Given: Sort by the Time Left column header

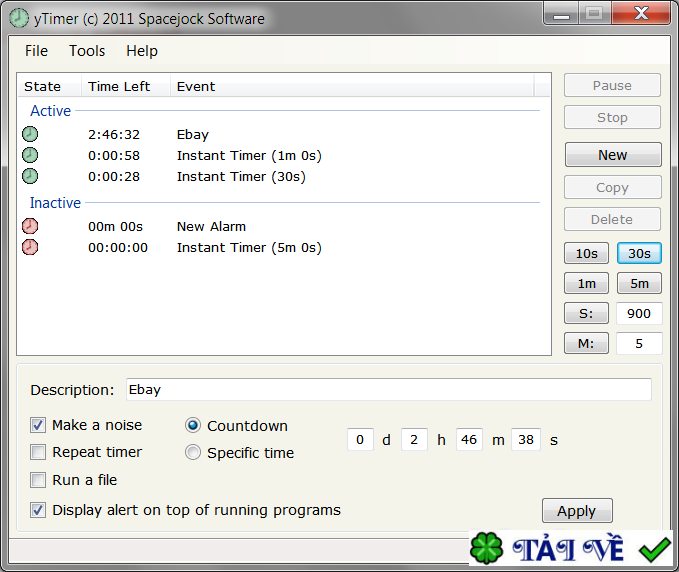Looking at the screenshot, I should click(126, 87).
